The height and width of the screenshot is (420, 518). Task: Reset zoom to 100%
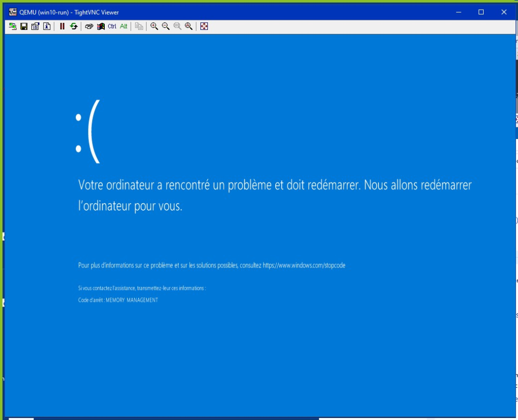pos(178,26)
